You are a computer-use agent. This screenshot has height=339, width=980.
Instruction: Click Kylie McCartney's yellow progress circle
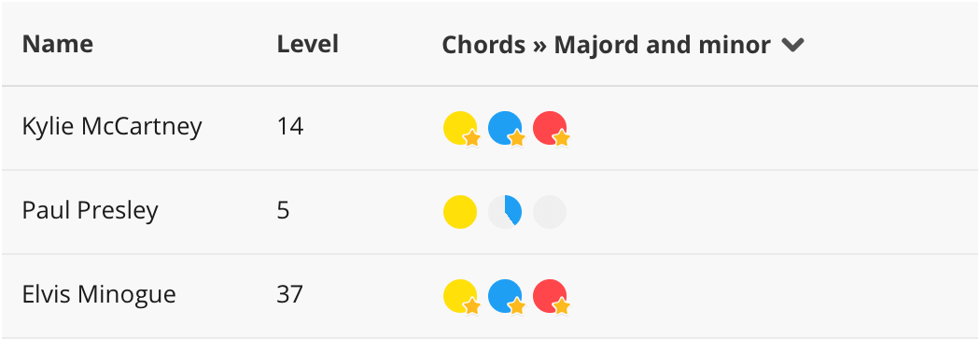(460, 128)
